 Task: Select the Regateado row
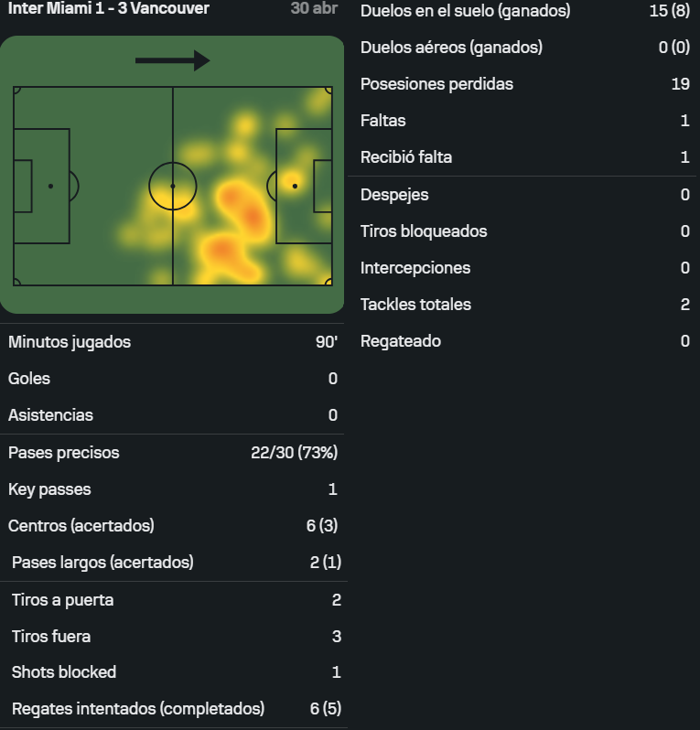(x=524, y=341)
